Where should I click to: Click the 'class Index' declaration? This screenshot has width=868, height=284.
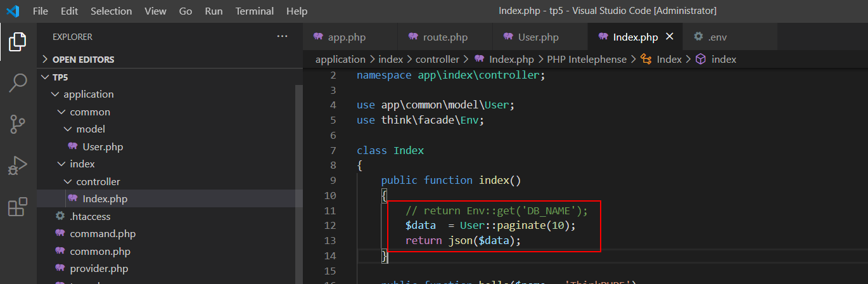(390, 150)
